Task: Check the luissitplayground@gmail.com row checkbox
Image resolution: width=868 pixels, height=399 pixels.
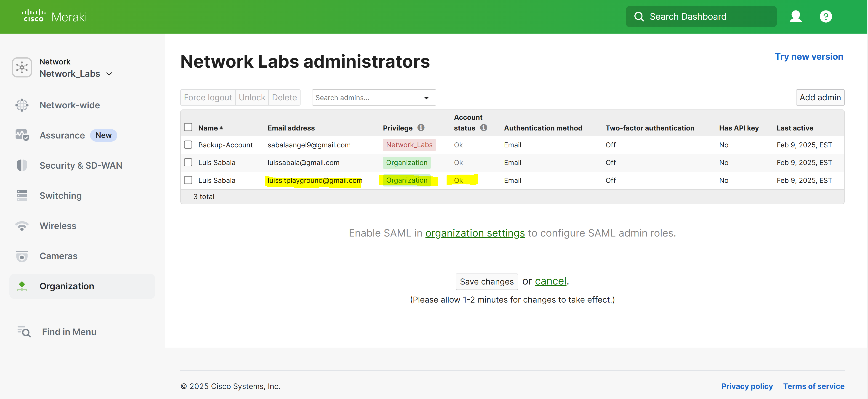Action: (x=188, y=180)
